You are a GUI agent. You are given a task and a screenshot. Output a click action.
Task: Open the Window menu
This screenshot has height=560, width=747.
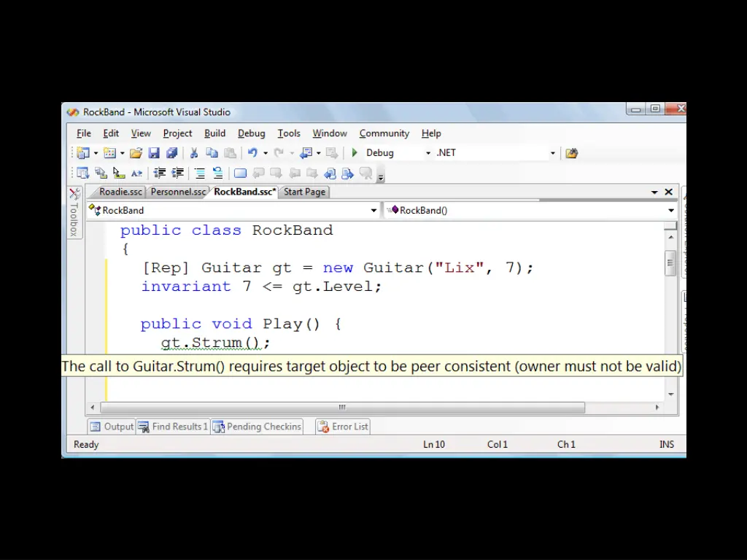[x=330, y=133]
